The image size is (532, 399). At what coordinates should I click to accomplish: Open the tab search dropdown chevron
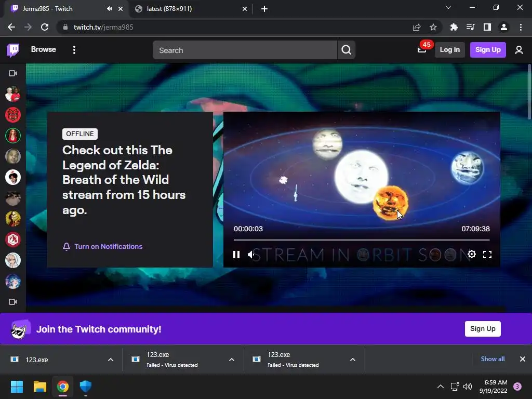[x=448, y=7]
